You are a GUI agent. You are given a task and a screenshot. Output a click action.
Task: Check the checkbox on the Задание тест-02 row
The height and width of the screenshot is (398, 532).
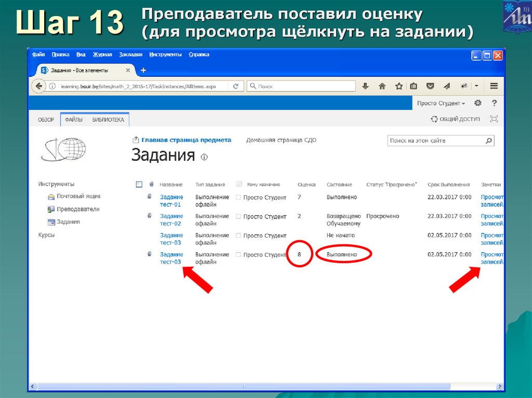click(x=238, y=215)
